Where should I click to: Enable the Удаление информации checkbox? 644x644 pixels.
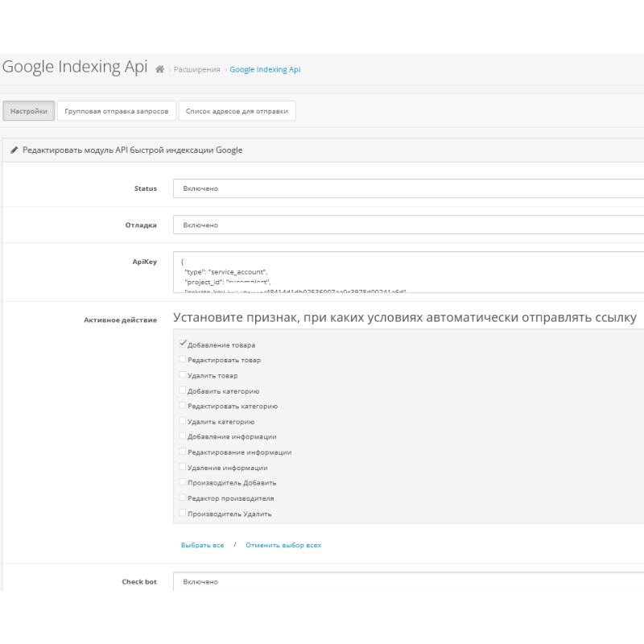tap(183, 467)
